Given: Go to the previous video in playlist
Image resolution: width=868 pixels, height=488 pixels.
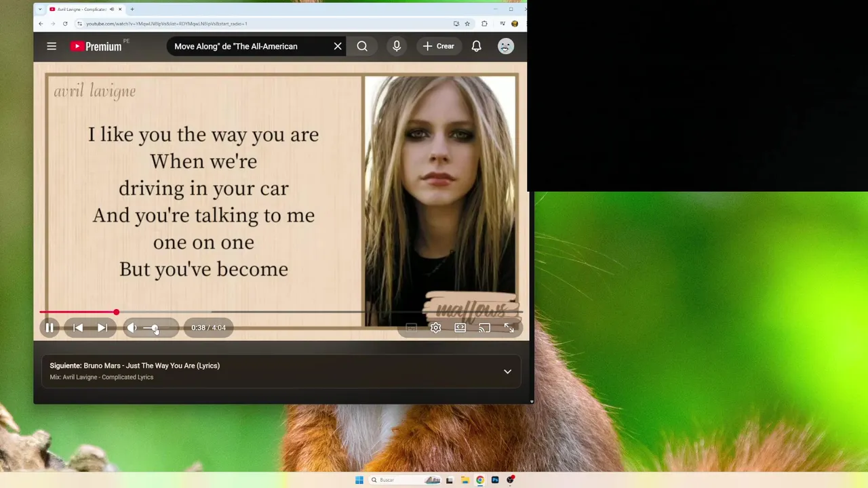Looking at the screenshot, I should point(78,328).
